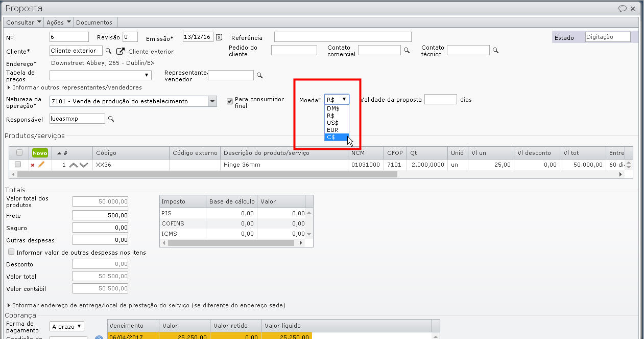Click the horizontal scrollbar of items grid
This screenshot has height=339, width=644.
(x=207, y=174)
